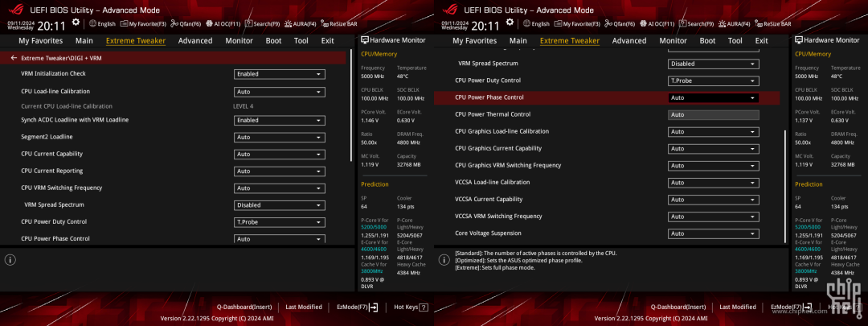The height and width of the screenshot is (326, 868).
Task: Click Last Modified in left BIOS screen
Action: point(304,307)
